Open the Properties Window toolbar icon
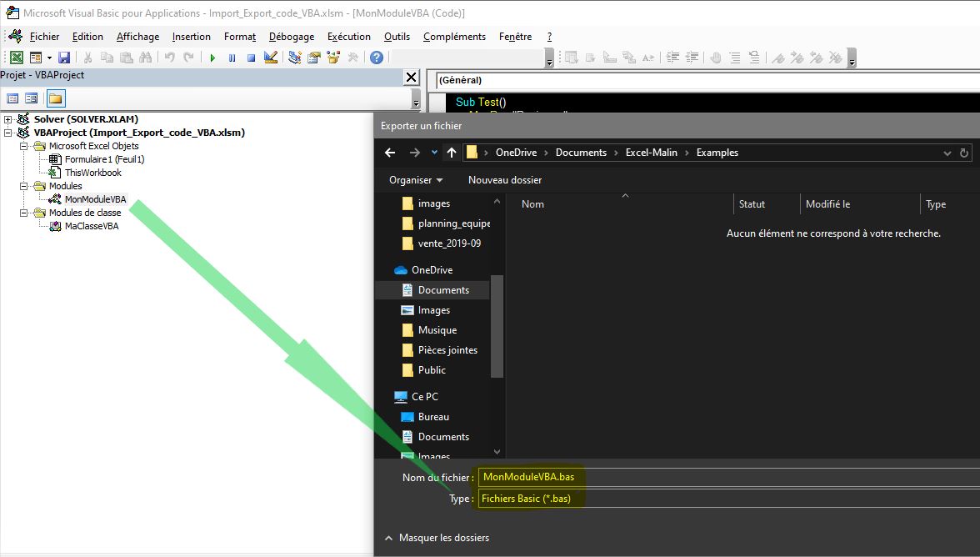This screenshot has width=980, height=557. pos(314,58)
